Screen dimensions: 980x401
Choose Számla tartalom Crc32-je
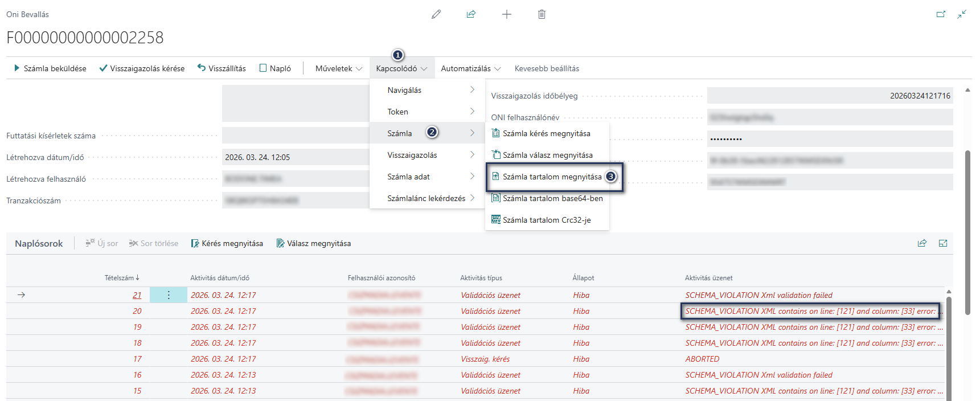click(x=547, y=220)
